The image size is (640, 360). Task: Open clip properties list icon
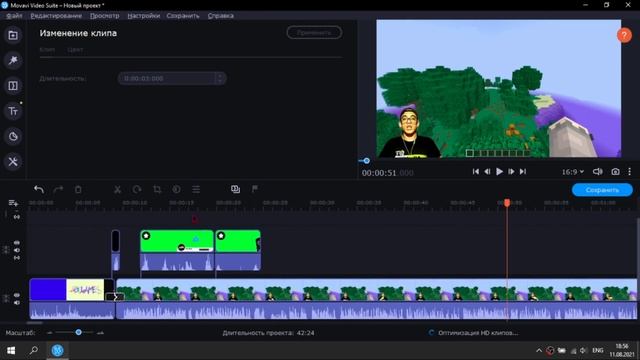coord(196,189)
